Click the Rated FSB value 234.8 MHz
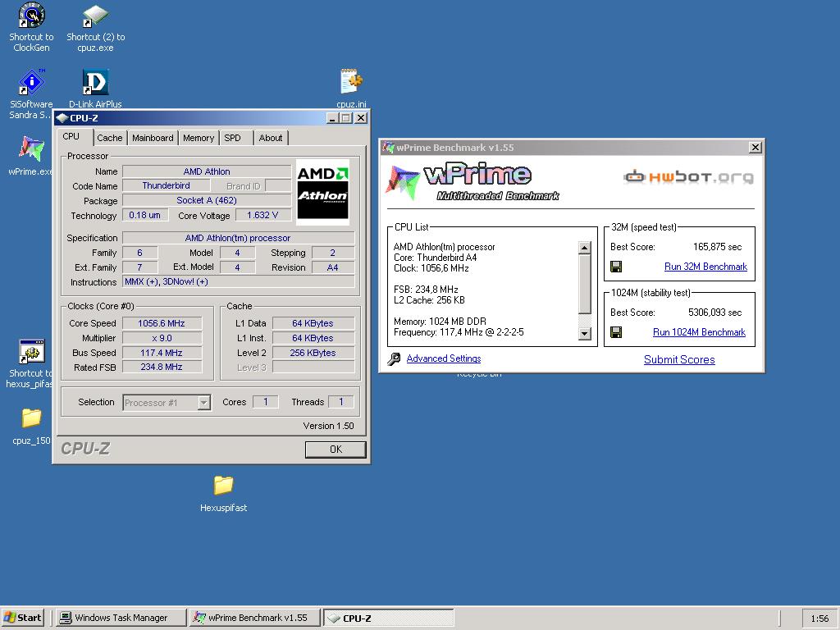This screenshot has height=630, width=840. [x=162, y=367]
